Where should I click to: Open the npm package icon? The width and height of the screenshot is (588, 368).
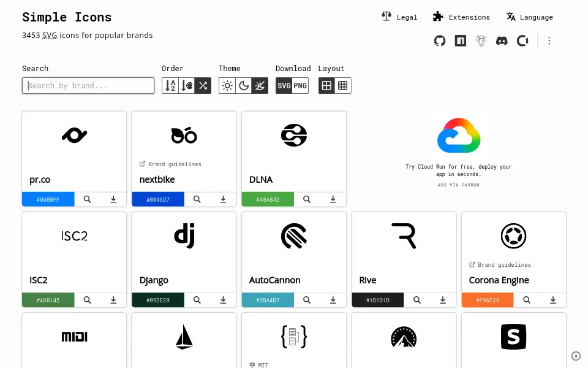coord(460,40)
